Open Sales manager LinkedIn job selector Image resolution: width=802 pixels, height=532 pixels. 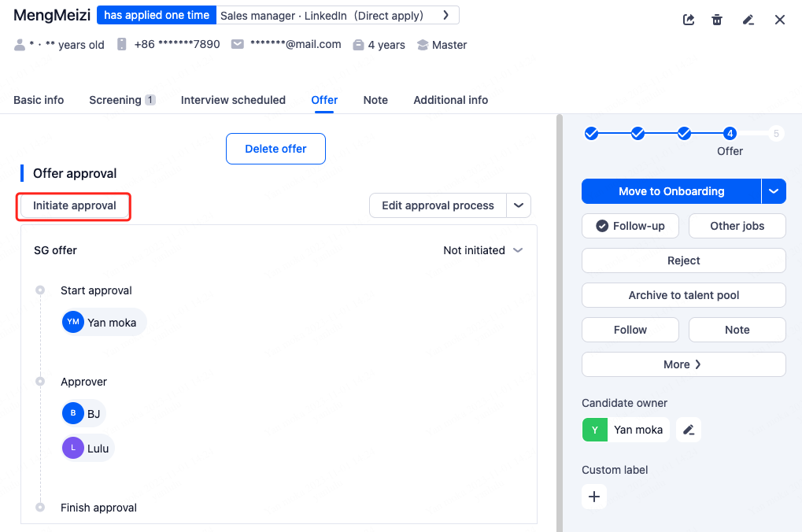pos(338,16)
